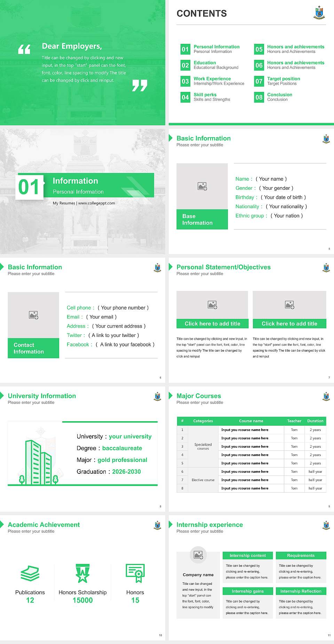
Task: Click the opening quotation mark icon
Action: (x=24, y=49)
